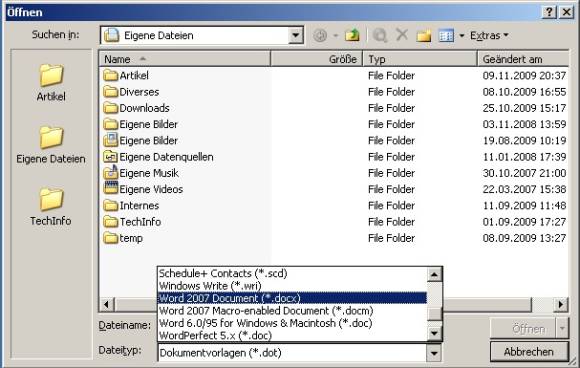Click the Abbrechen button
580x368 pixels.
point(529,352)
